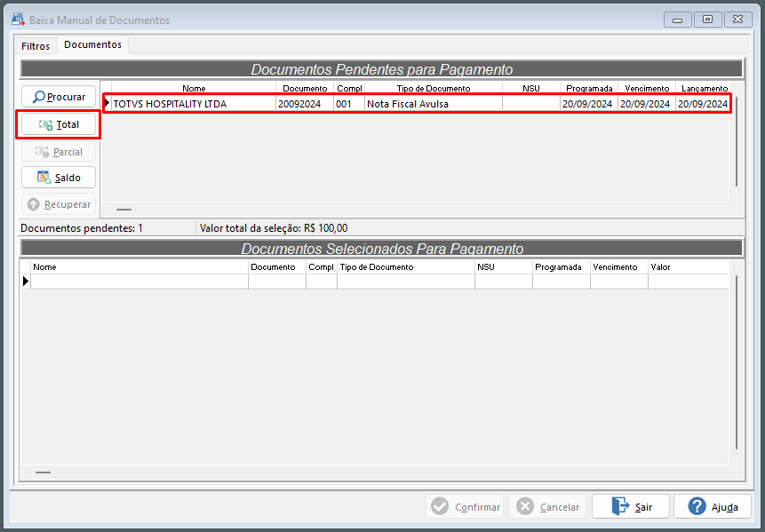Screen dimensions: 765x532
Task: Click the application icon in the title bar
Action: pos(18,20)
